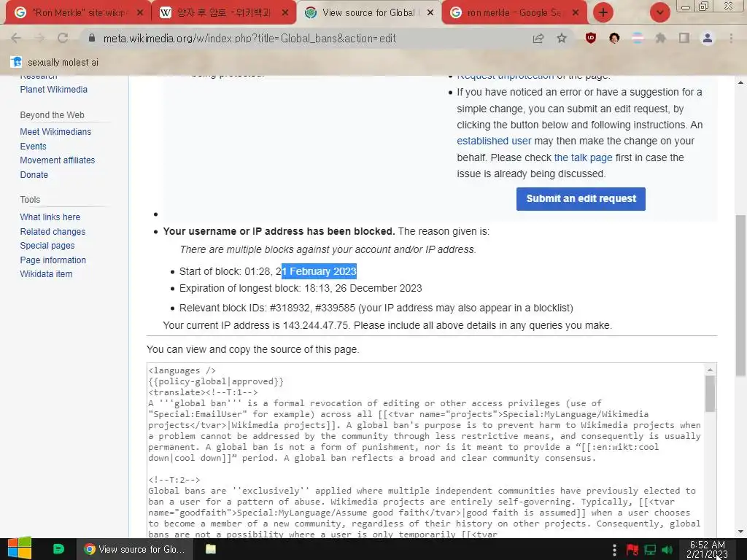Open the 'sexually molest ai' bookmark
The image size is (747, 560).
click(55, 62)
